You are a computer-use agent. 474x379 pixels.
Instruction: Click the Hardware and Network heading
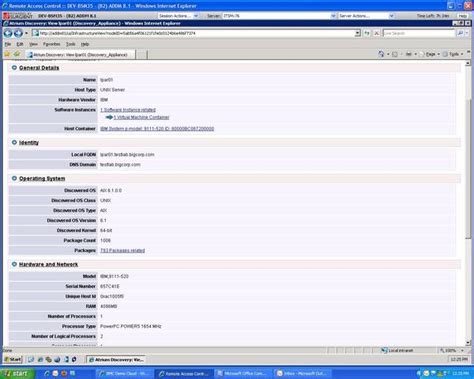[x=48, y=264]
